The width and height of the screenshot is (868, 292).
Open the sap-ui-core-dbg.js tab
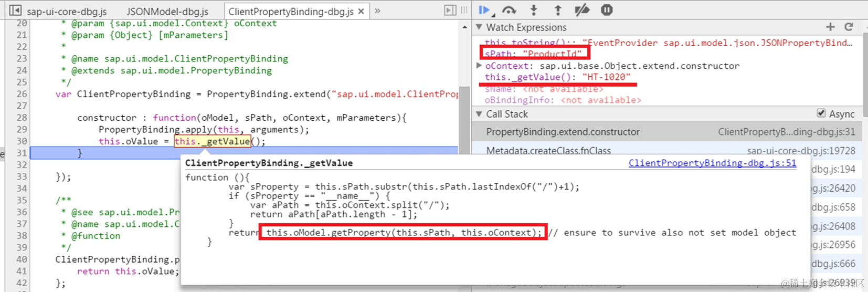[67, 11]
